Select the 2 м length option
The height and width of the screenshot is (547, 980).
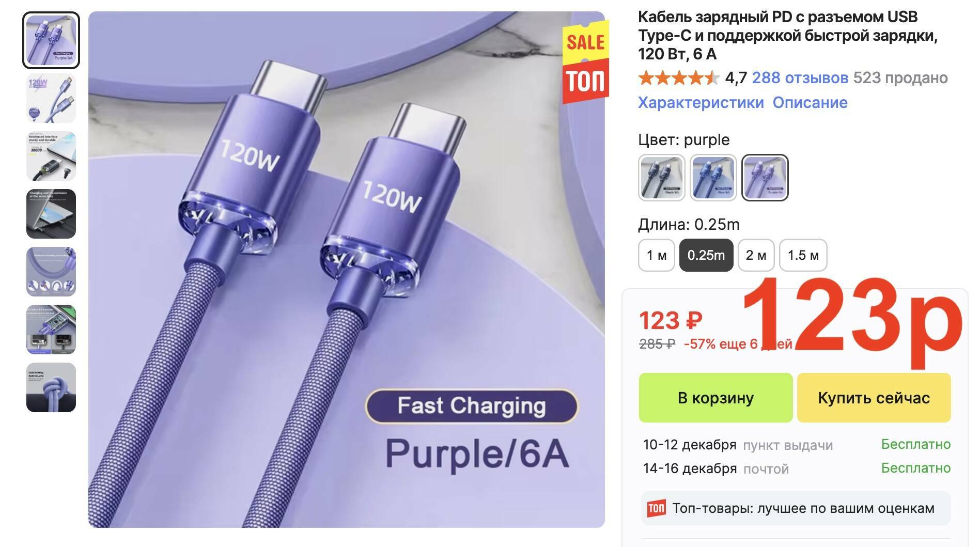click(x=756, y=255)
